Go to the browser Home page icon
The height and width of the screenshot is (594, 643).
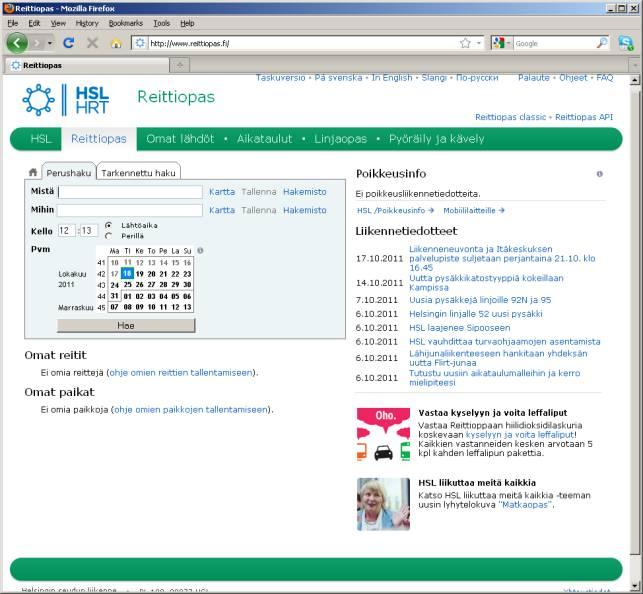116,43
